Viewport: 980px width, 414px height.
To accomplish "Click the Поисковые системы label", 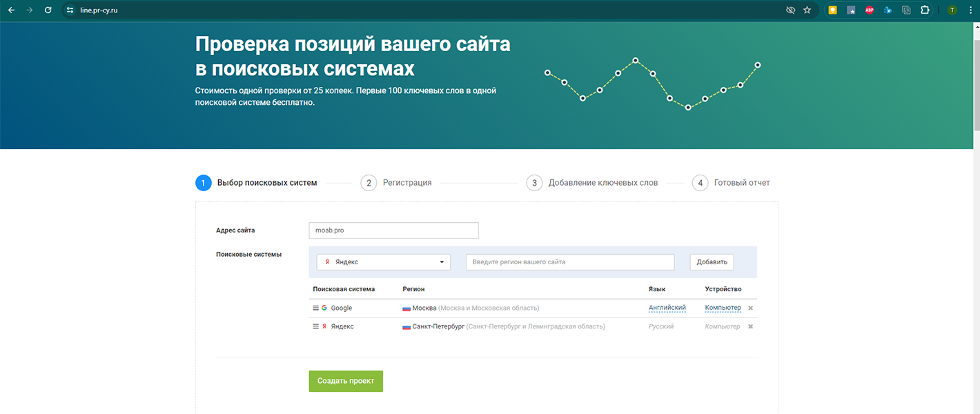I will tap(249, 254).
